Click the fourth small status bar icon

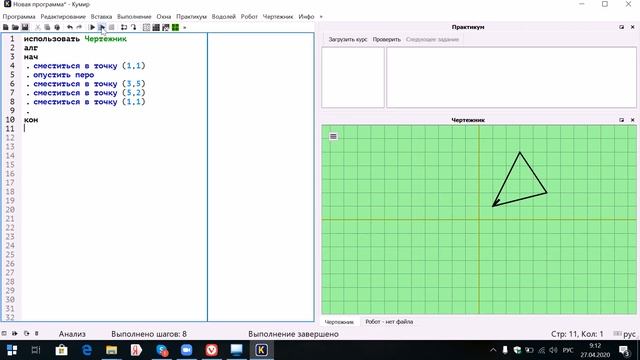click(37, 333)
